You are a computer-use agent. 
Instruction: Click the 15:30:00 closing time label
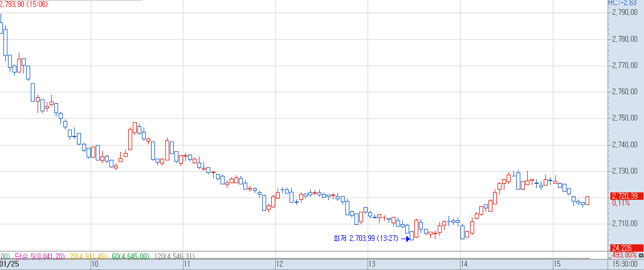point(625,264)
